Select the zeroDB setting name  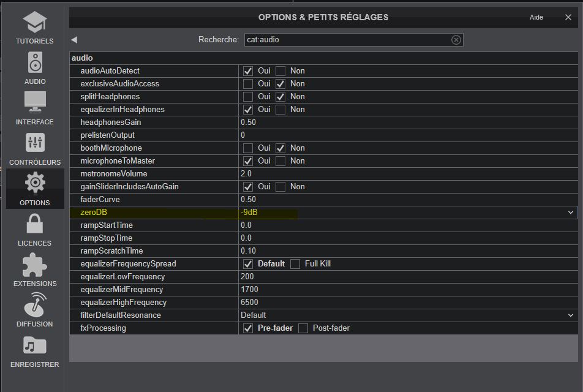94,213
